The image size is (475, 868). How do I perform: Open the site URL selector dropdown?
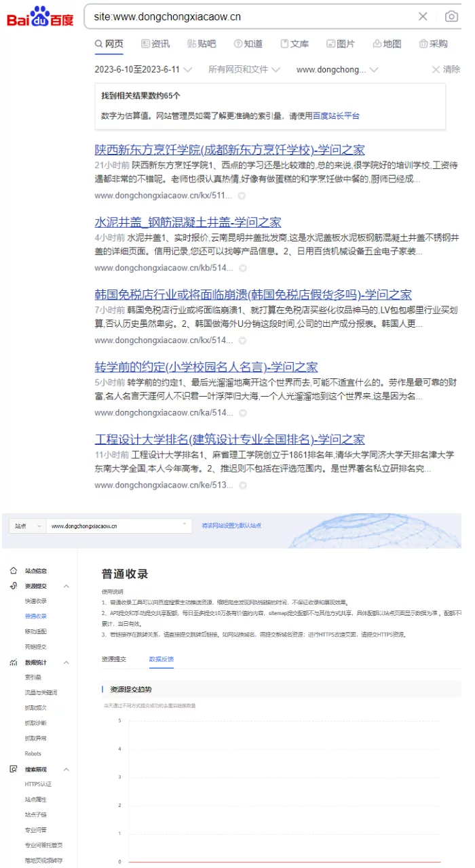pyautogui.click(x=119, y=526)
